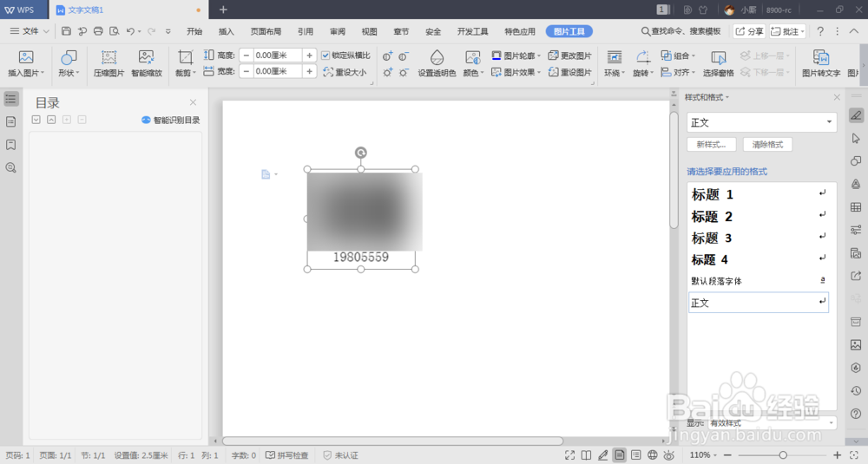Open Picture Effects (图片效果) dropdown
Image resolution: width=868 pixels, height=464 pixels.
pos(516,73)
